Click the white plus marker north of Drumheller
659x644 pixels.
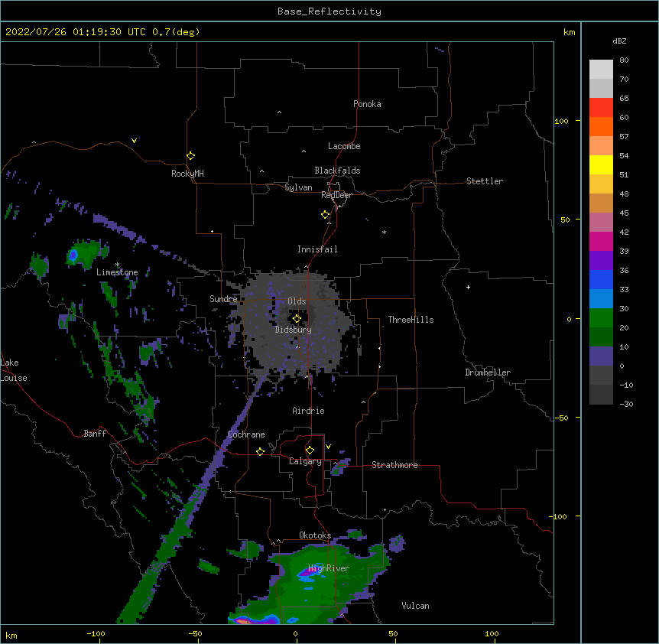point(468,287)
